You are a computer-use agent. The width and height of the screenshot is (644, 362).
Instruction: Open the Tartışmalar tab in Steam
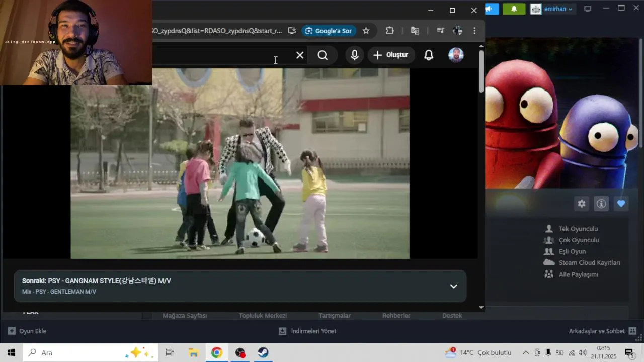coord(335,316)
